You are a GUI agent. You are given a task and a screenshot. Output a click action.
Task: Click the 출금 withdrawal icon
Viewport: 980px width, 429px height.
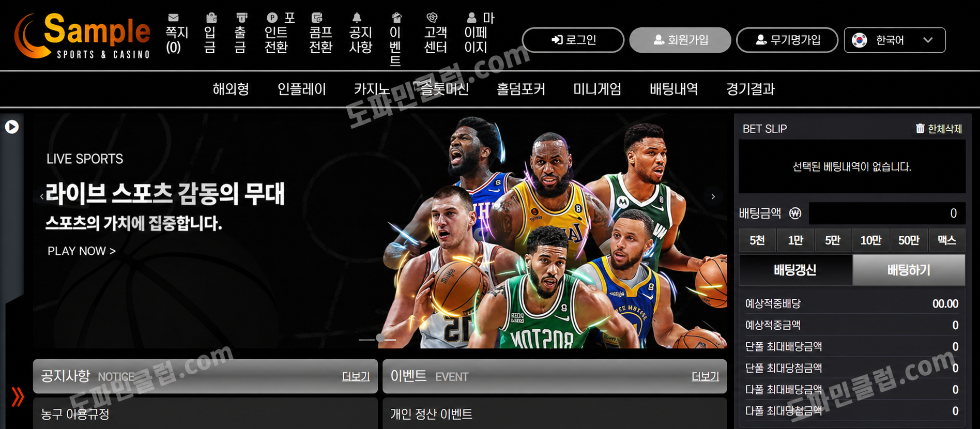tap(241, 18)
